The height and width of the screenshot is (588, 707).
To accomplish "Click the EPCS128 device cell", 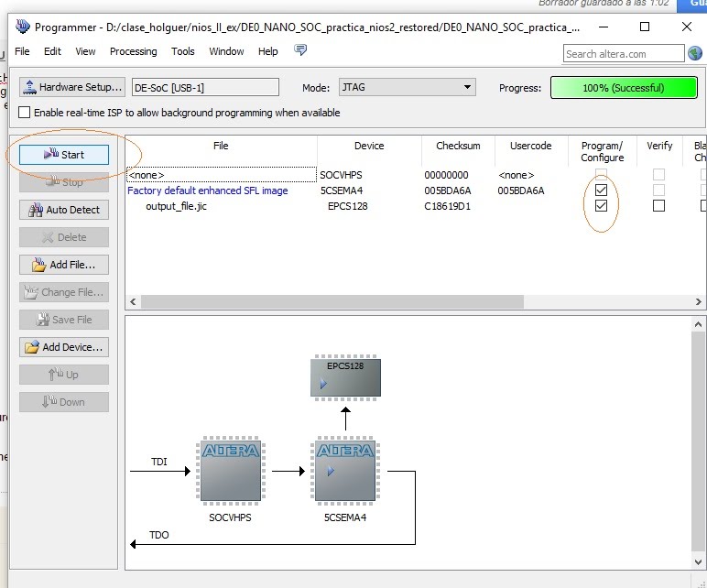I will tap(348, 206).
